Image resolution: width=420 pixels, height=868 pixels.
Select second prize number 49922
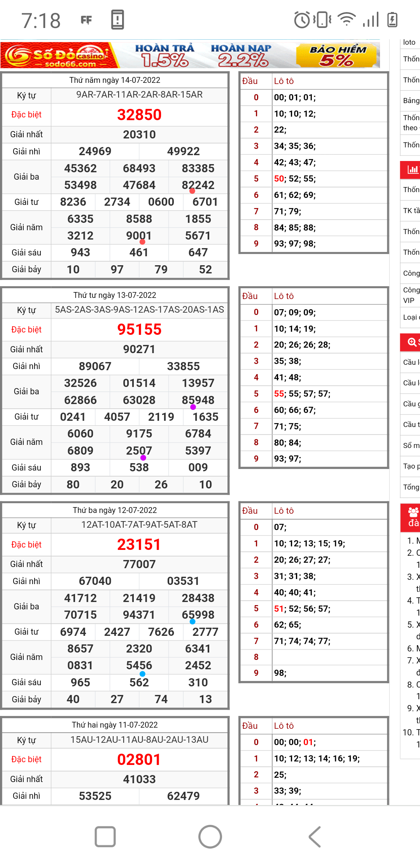point(184,151)
